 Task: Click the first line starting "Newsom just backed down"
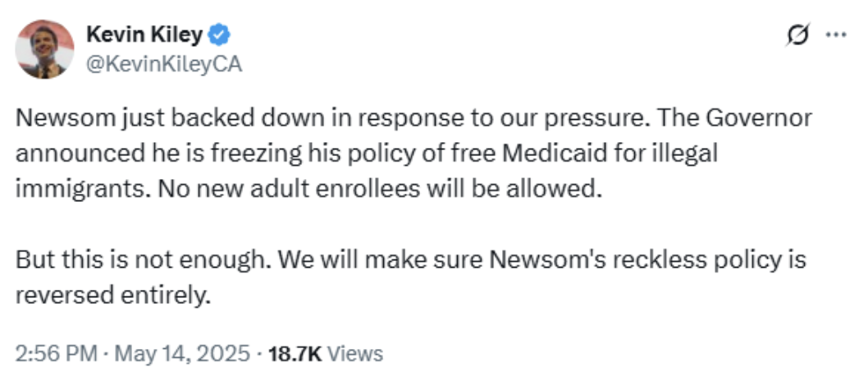coord(413,118)
